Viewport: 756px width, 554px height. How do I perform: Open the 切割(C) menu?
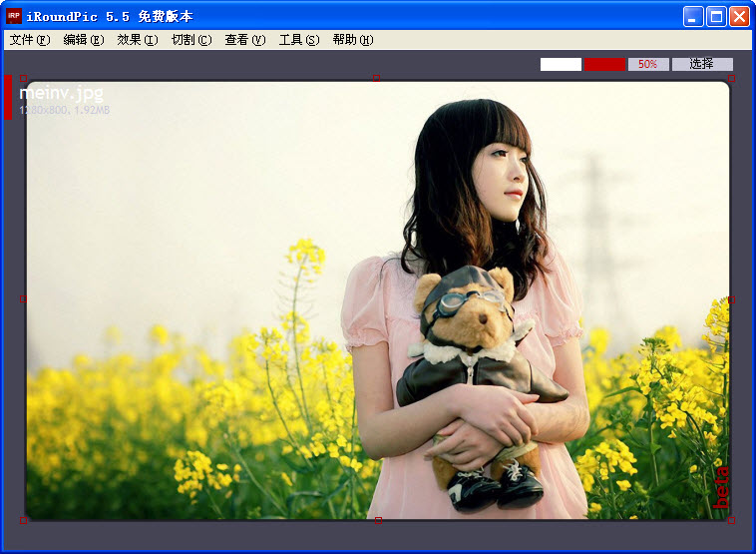(x=190, y=40)
